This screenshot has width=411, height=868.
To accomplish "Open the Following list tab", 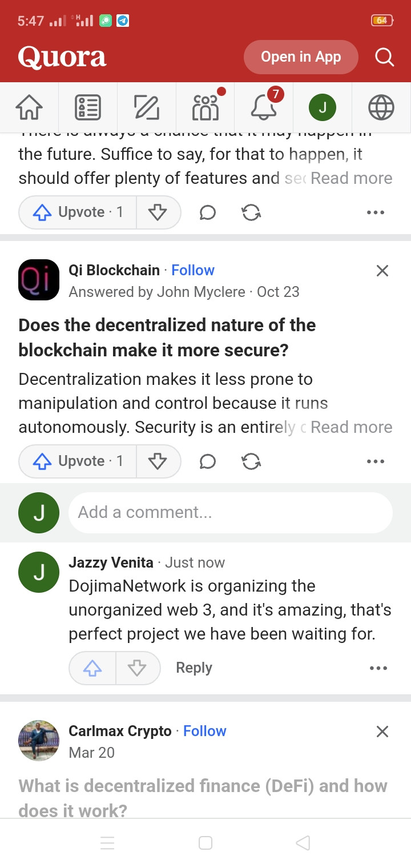I will (x=88, y=107).
